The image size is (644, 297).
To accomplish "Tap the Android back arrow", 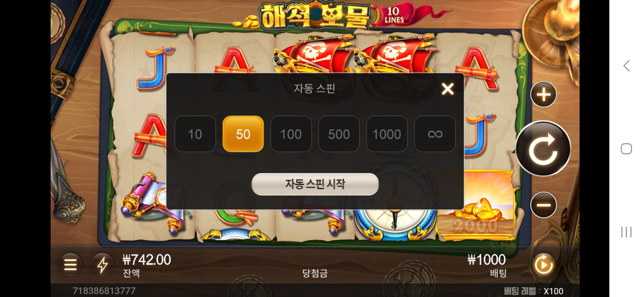I will [x=626, y=66].
